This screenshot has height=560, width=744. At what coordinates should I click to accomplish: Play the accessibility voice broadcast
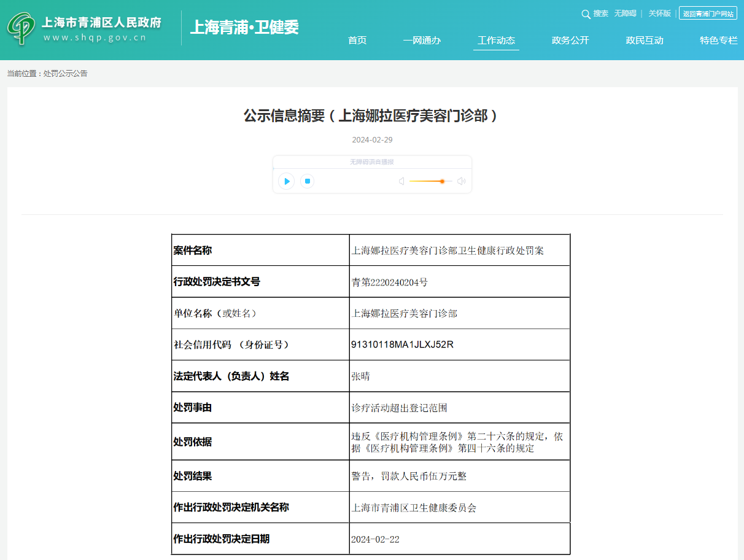point(286,181)
